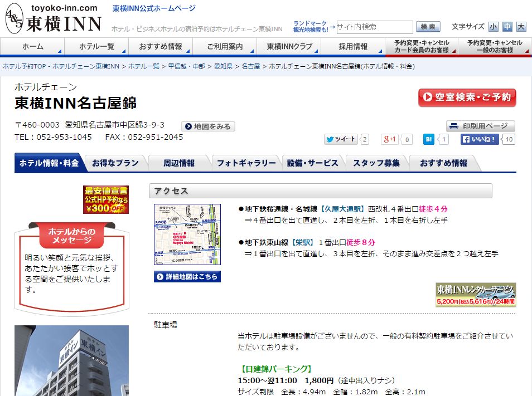Click the Facebook like count 10

509,139
